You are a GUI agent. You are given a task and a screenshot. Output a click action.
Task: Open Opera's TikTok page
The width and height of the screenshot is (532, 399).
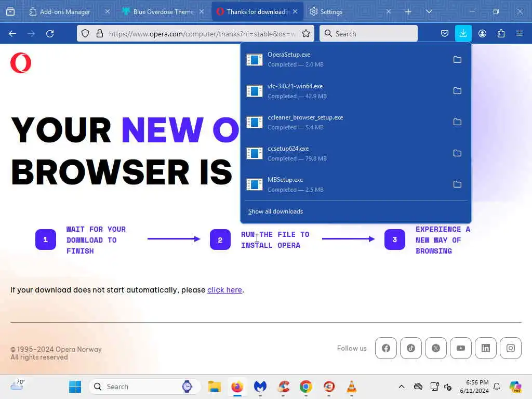coord(411,348)
